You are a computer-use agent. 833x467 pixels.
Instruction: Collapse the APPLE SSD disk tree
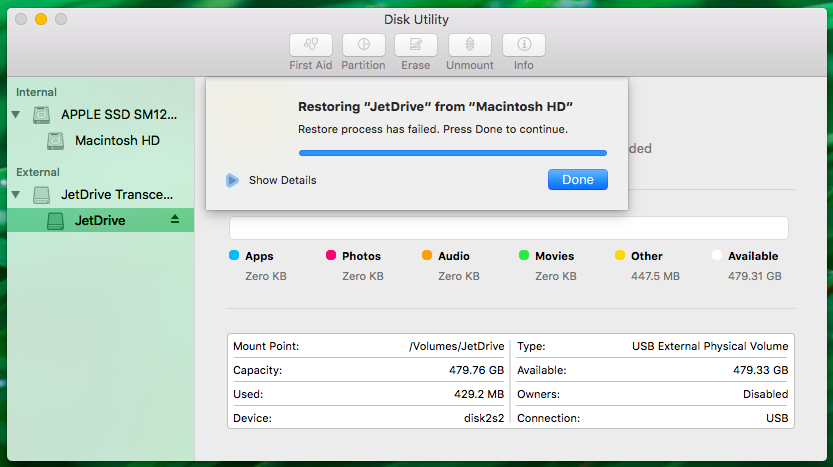pos(16,114)
